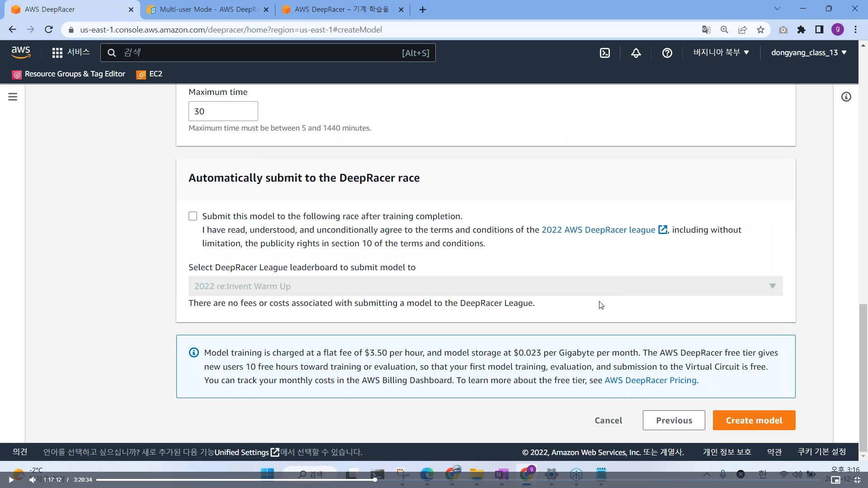Open AWS CloudShell icon in header
Screen dimensions: 868x488
[605, 53]
